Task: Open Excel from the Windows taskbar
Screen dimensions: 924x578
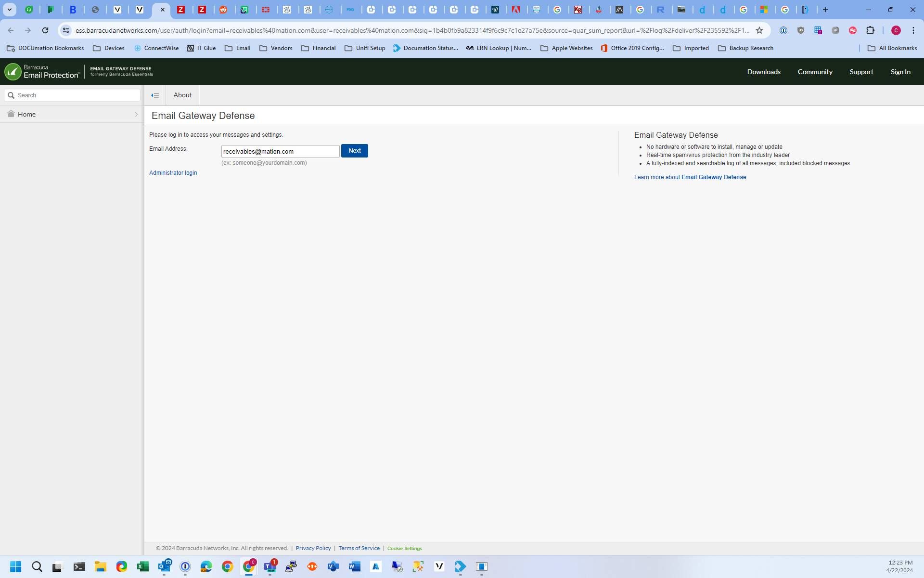Action: coord(142,566)
